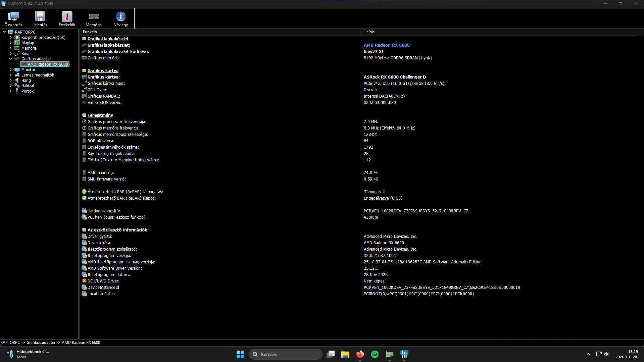Collapse the RAPTORPC root node
644x362 pixels.
4,32
